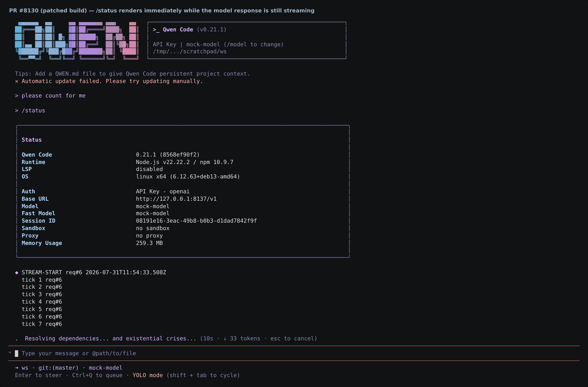Select the 'YOLO mode' indicator in footer

[148, 375]
